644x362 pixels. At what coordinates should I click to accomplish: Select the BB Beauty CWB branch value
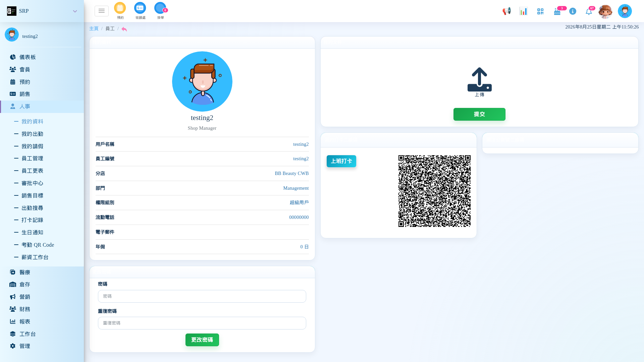[x=292, y=174]
